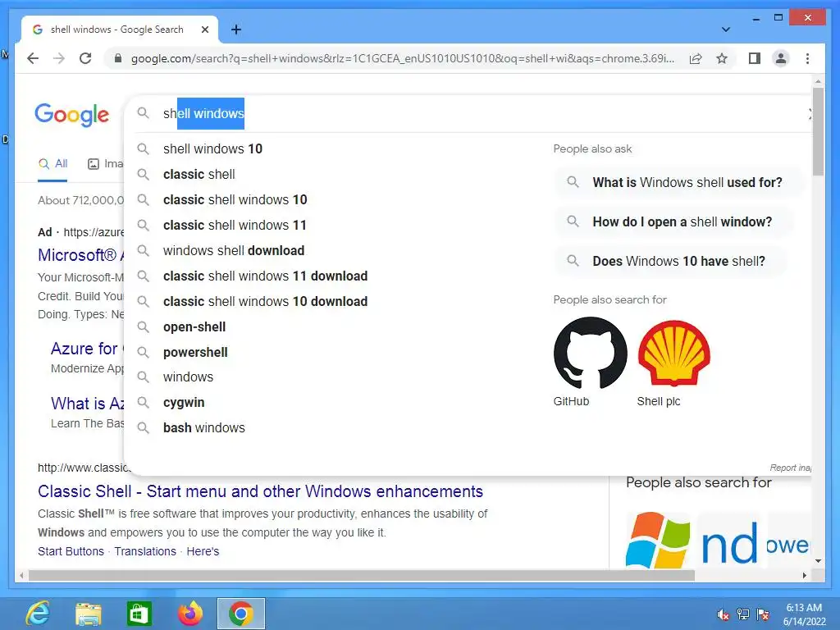Open File Explorer from the taskbar

(89, 614)
